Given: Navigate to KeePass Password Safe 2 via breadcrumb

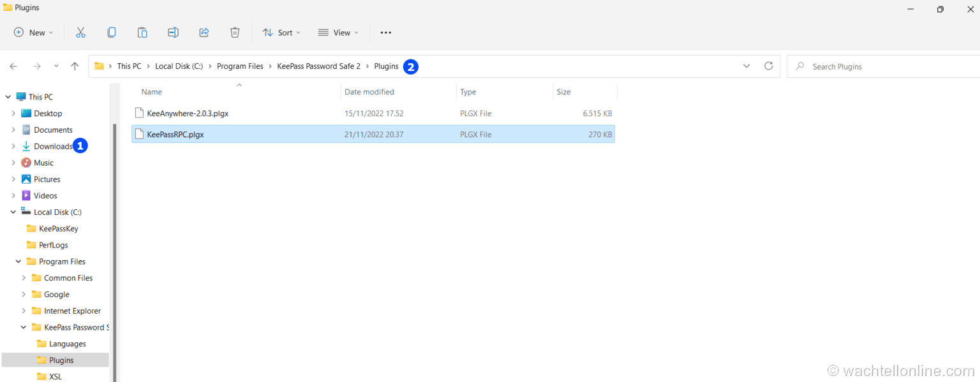Looking at the screenshot, I should 318,66.
